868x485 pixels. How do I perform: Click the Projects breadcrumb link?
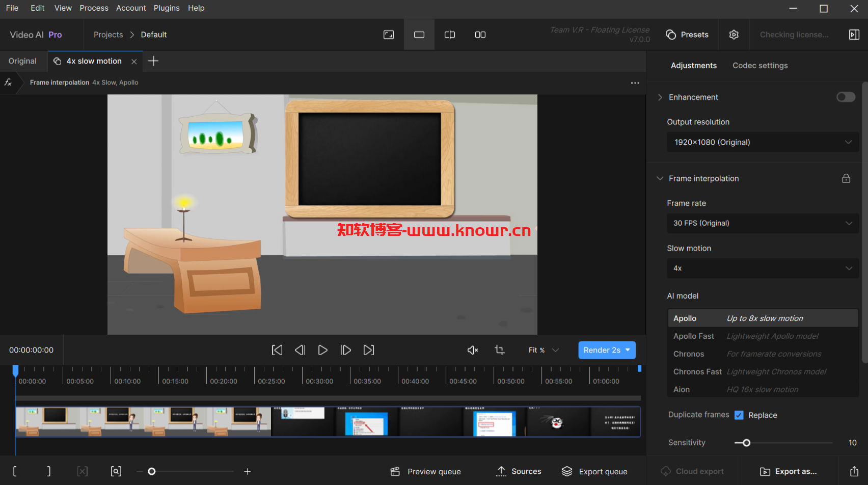point(108,35)
